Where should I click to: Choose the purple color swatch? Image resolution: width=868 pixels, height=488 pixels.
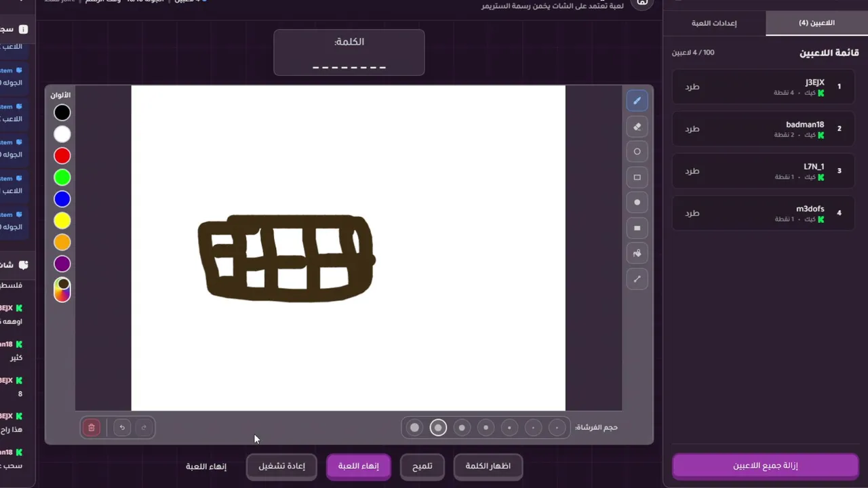pyautogui.click(x=62, y=264)
